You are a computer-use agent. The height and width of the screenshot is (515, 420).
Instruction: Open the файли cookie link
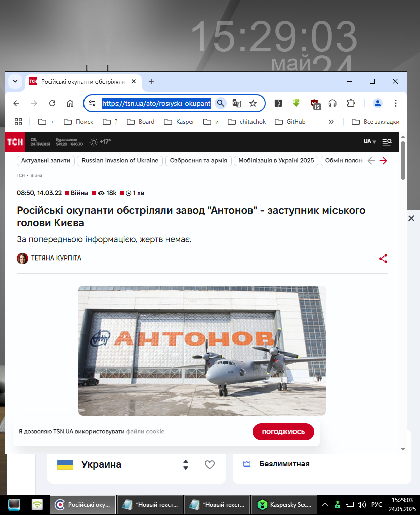click(145, 431)
